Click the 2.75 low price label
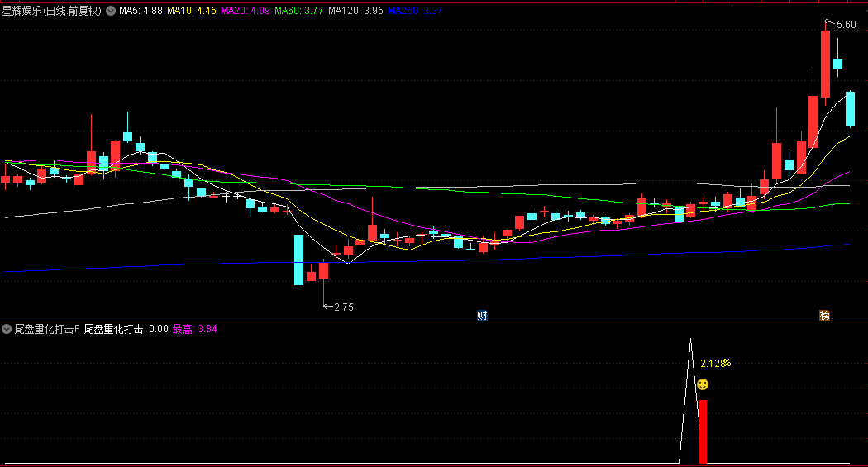 click(344, 307)
